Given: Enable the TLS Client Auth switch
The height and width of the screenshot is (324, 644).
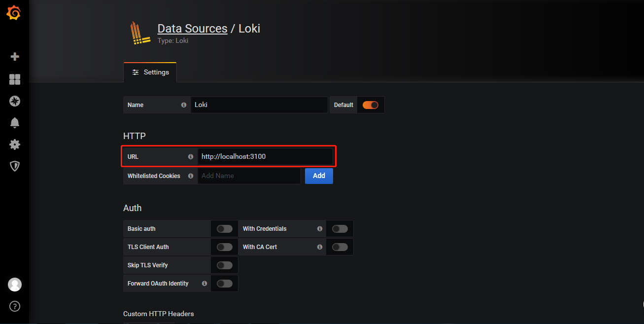Looking at the screenshot, I should (225, 247).
